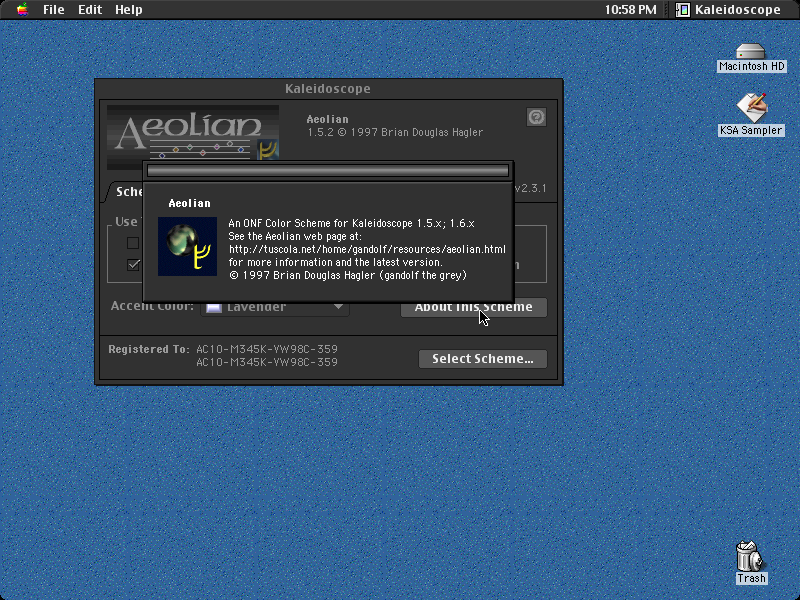Click the tuscola.net Aeolian web address
This screenshot has width=800, height=600.
click(367, 249)
